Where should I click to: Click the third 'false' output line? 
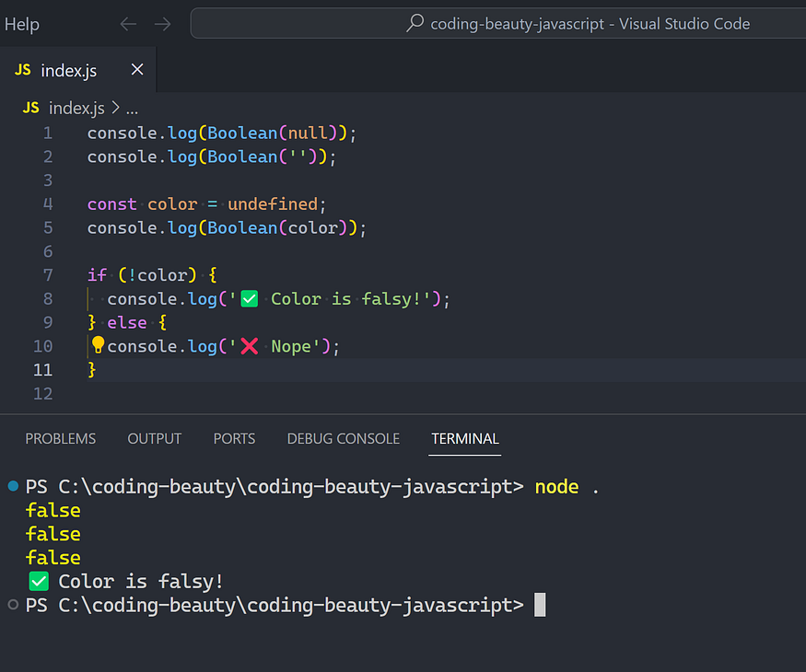tap(53, 558)
